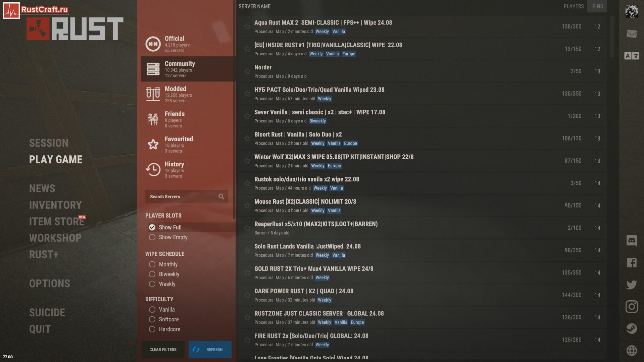644x362 pixels.
Task: Star the ReaperRust x5/x10 server
Action: coord(247,228)
